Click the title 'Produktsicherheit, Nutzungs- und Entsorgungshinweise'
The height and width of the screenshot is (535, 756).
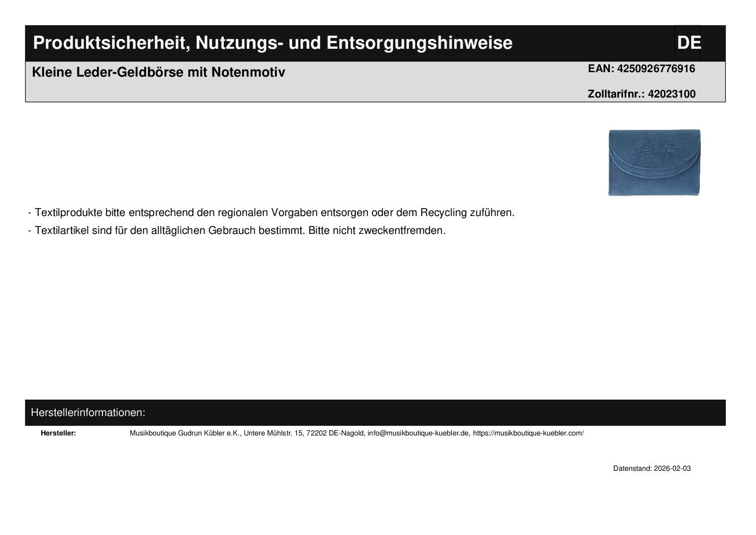point(273,43)
